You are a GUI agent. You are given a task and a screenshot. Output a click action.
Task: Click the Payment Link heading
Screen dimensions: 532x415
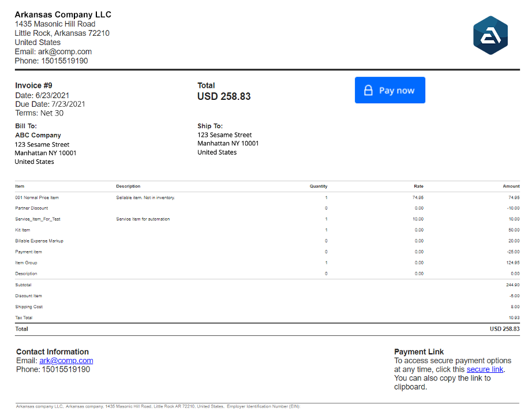pyautogui.click(x=419, y=352)
